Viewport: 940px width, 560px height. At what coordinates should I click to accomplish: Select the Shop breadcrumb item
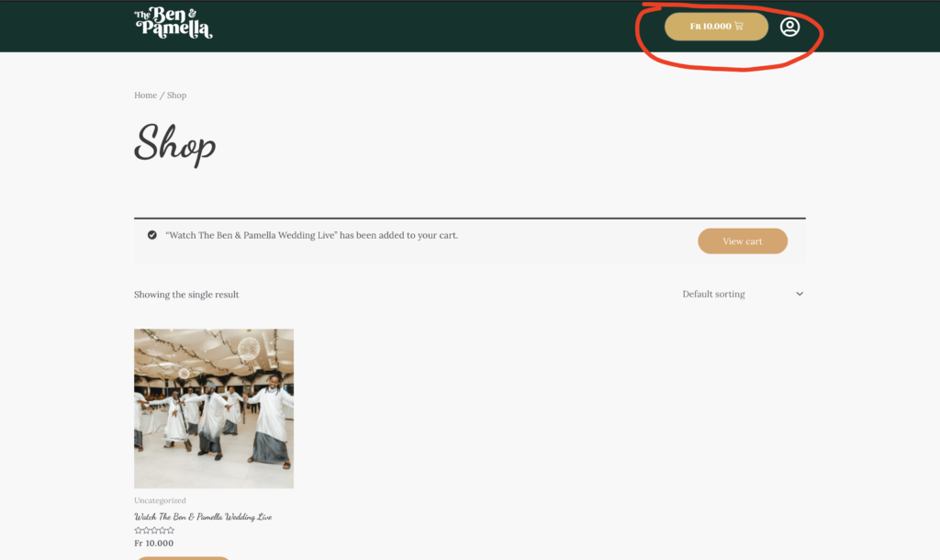tap(177, 95)
